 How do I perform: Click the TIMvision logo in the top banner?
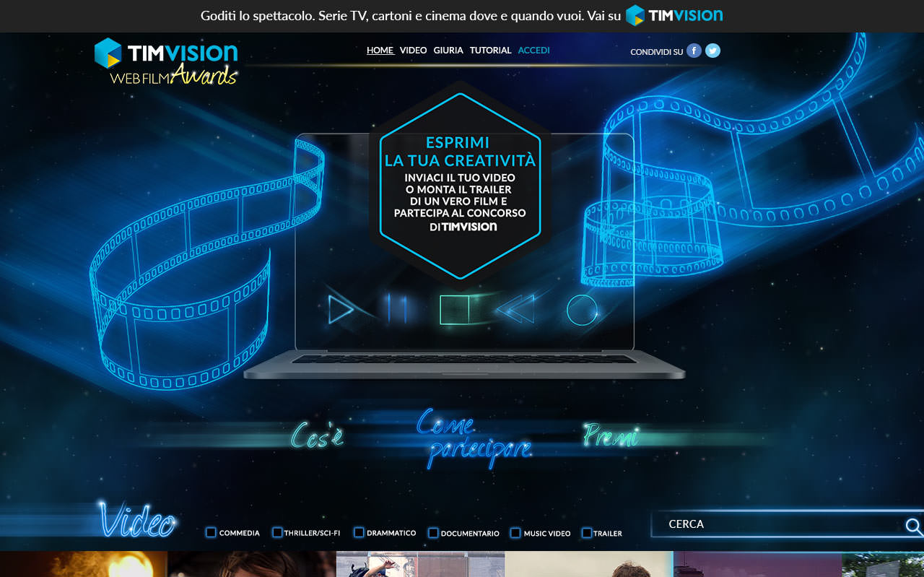pos(674,15)
